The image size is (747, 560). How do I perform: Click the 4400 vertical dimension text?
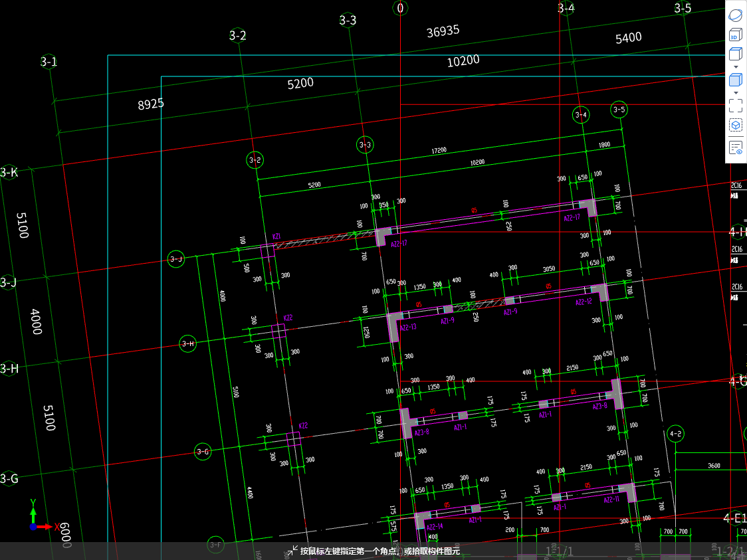[250, 493]
